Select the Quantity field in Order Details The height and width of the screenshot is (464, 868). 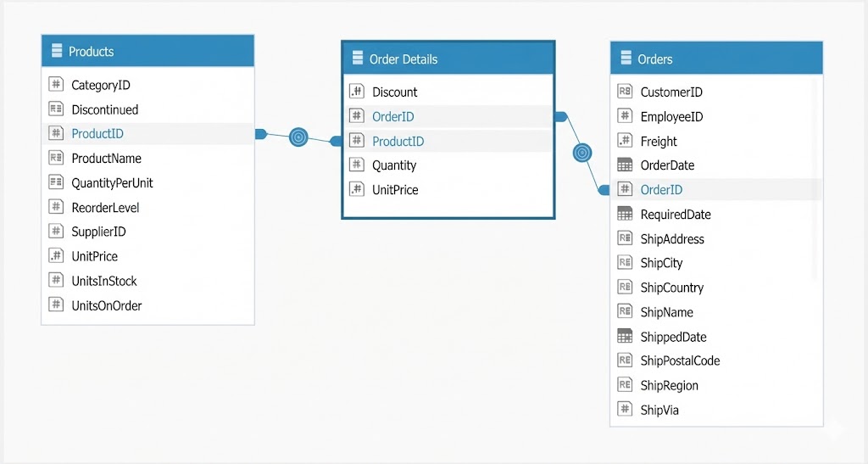(x=394, y=165)
